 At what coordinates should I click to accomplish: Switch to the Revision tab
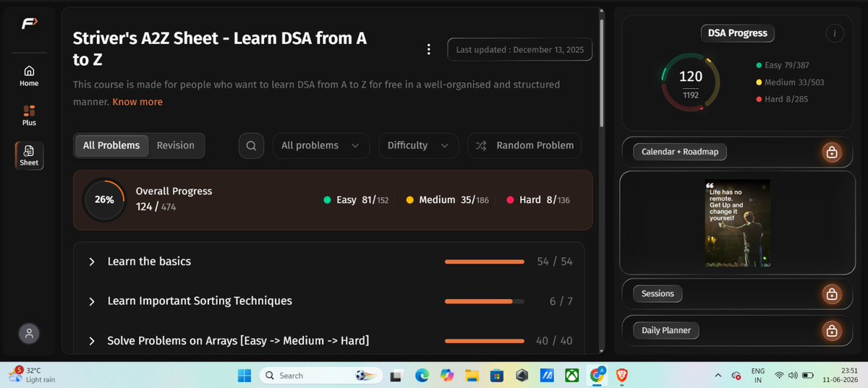[x=176, y=145]
